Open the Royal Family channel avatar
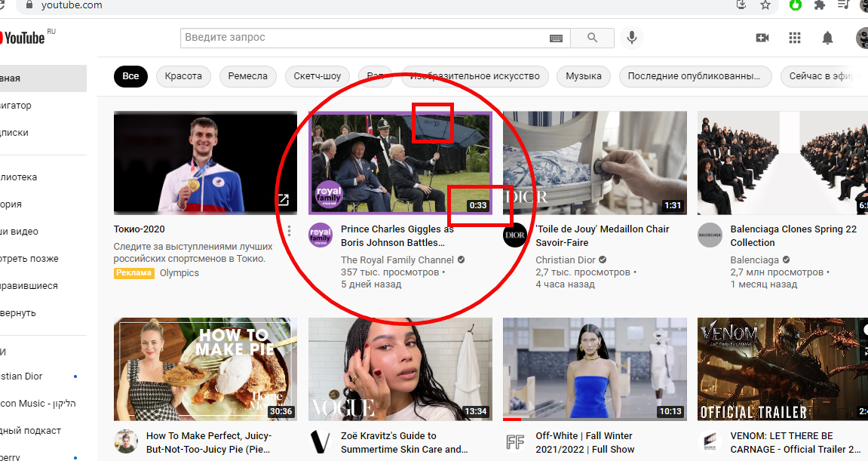868x461 pixels. (x=321, y=235)
